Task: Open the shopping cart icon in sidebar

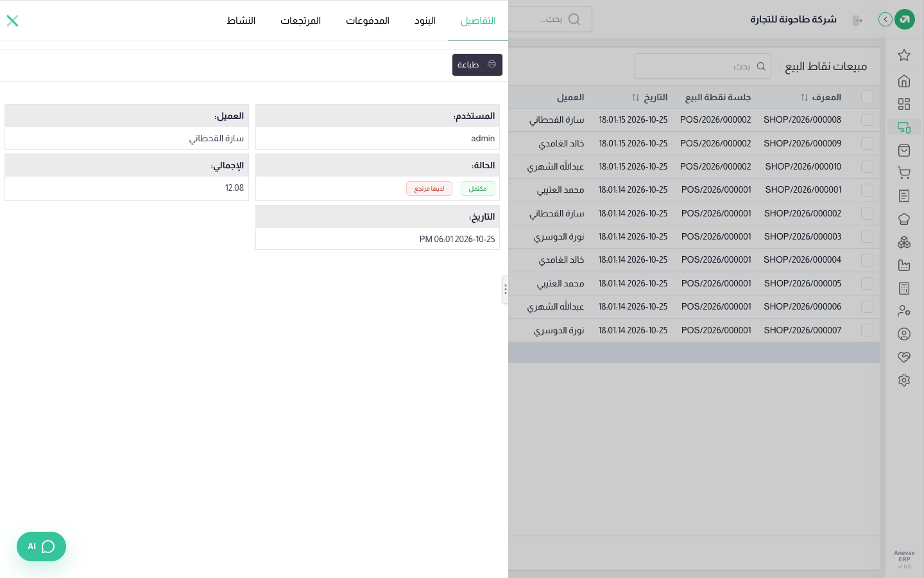Action: [904, 173]
